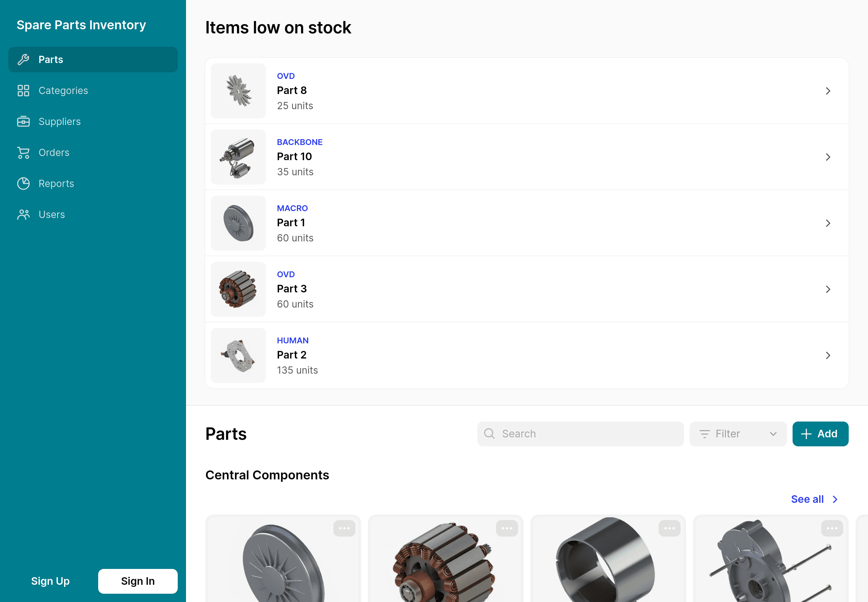Open the Suppliers section

(93, 122)
